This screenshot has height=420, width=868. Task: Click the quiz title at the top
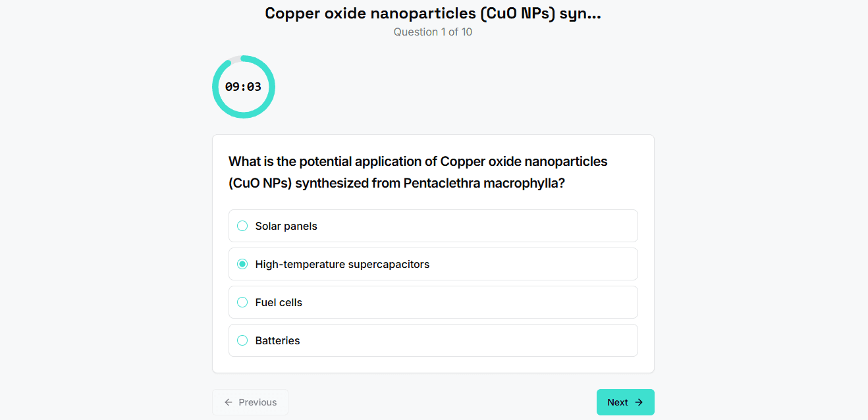[x=433, y=13]
